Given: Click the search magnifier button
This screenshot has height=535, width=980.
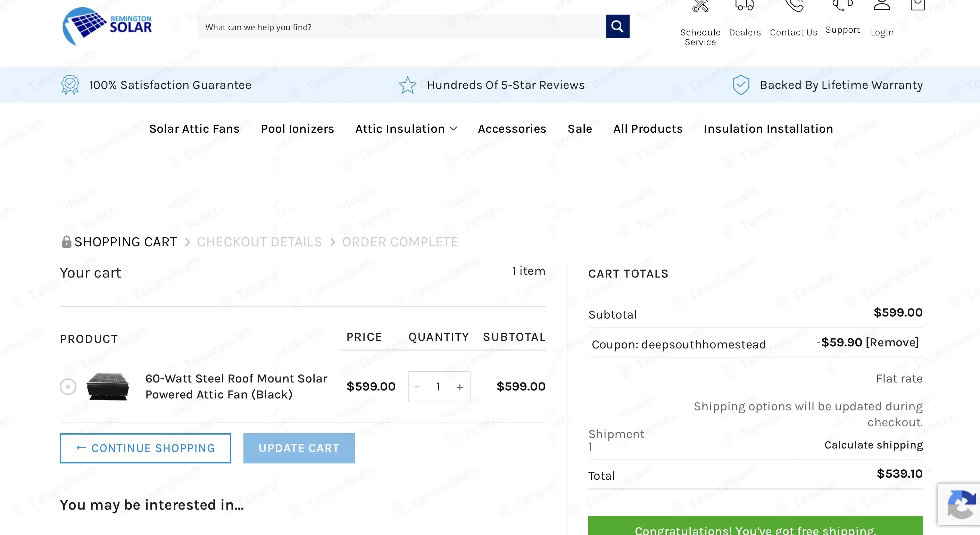Looking at the screenshot, I should click(617, 26).
